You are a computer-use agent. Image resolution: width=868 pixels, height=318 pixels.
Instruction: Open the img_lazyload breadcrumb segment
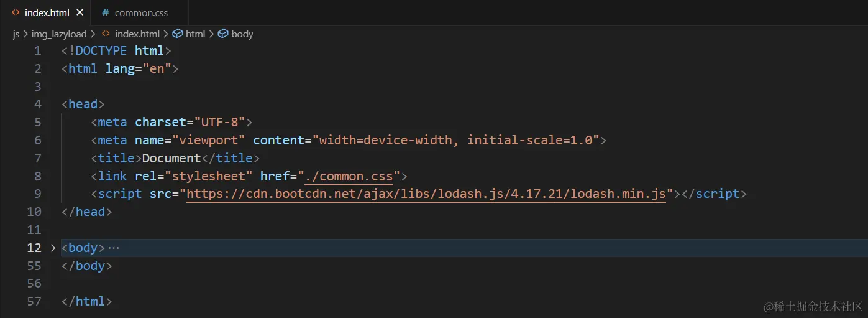click(59, 34)
